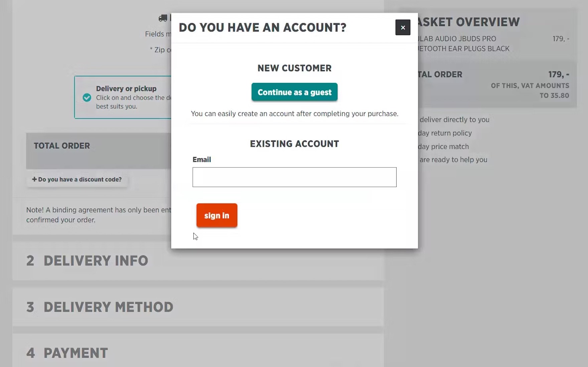Click Continue as a guest
Image resolution: width=588 pixels, height=367 pixels.
click(x=294, y=92)
